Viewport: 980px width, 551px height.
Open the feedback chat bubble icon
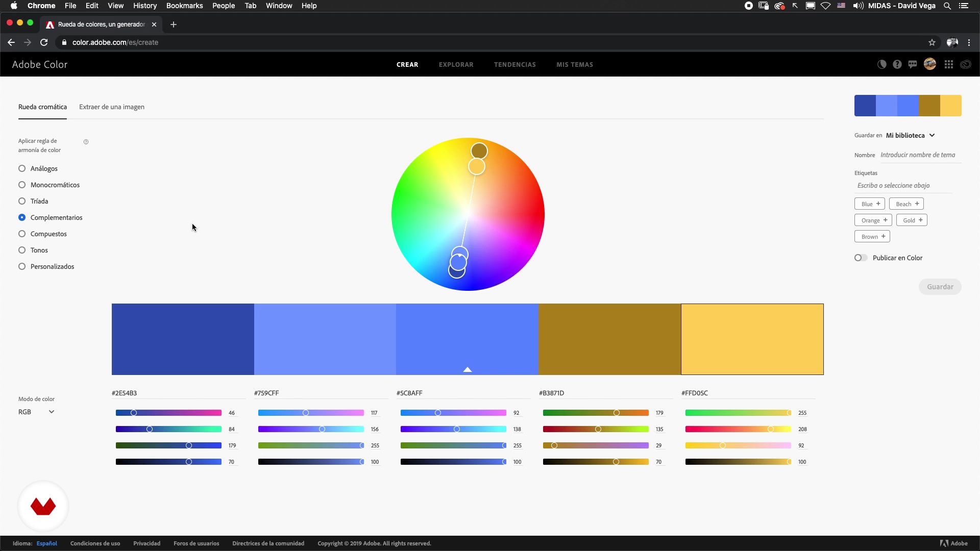pyautogui.click(x=913, y=64)
